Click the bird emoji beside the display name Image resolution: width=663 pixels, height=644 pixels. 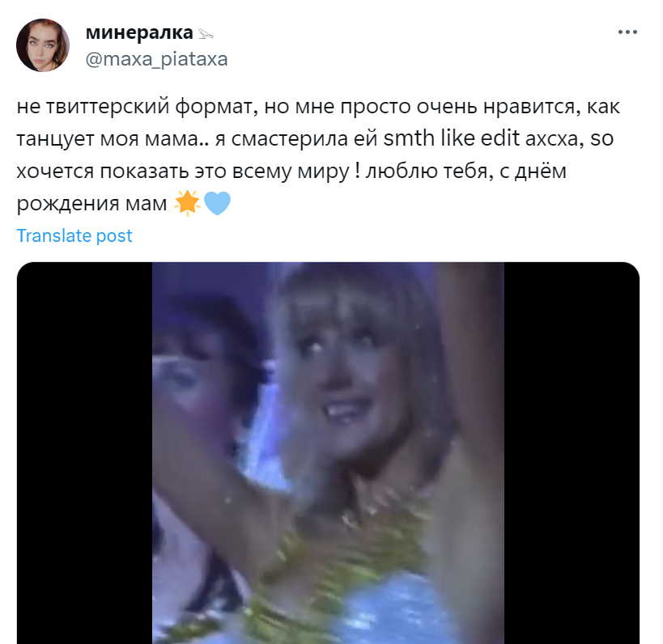206,34
